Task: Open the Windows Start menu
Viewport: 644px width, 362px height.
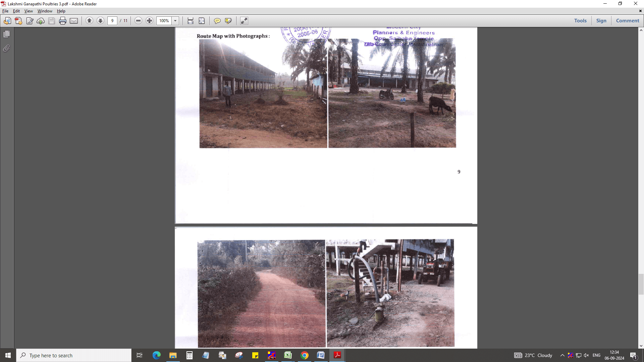Action: pyautogui.click(x=8, y=355)
